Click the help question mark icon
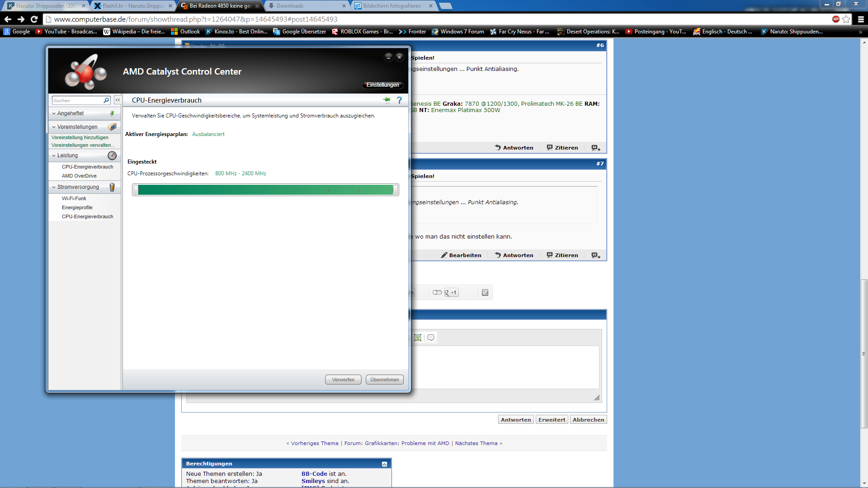The width and height of the screenshot is (868, 488). pos(399,100)
